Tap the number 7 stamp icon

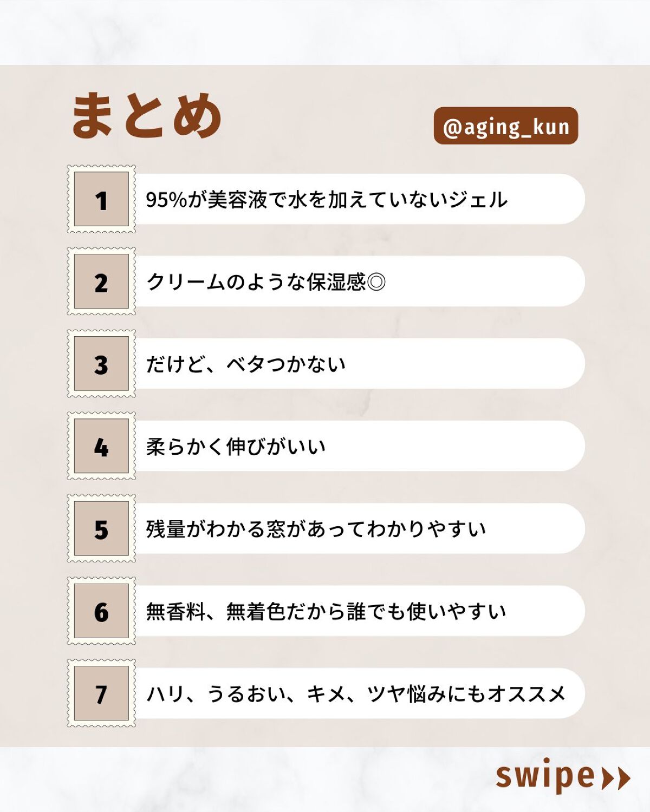(101, 693)
